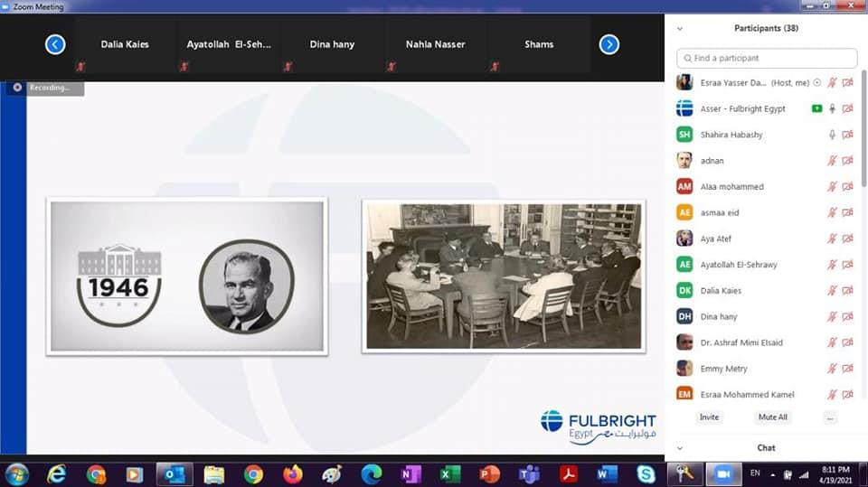Toggle microphone for Asser - Fulbright Egypt
The height and width of the screenshot is (487, 868).
pos(832,108)
